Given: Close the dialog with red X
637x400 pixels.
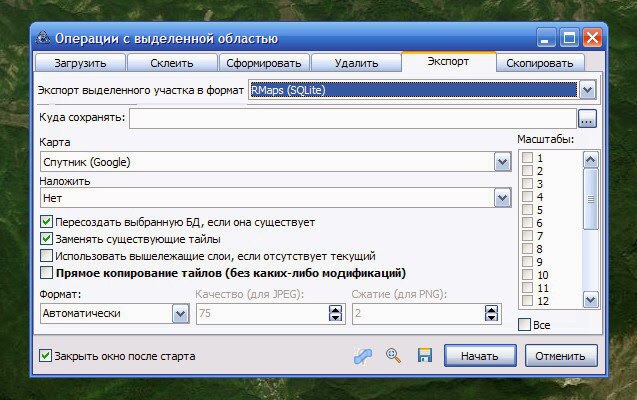Looking at the screenshot, I should click(592, 38).
